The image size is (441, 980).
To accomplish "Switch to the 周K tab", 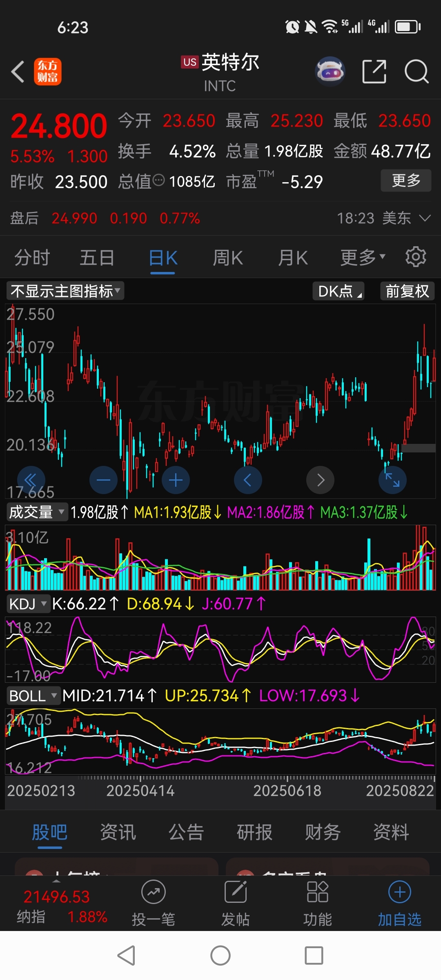I will (x=227, y=258).
